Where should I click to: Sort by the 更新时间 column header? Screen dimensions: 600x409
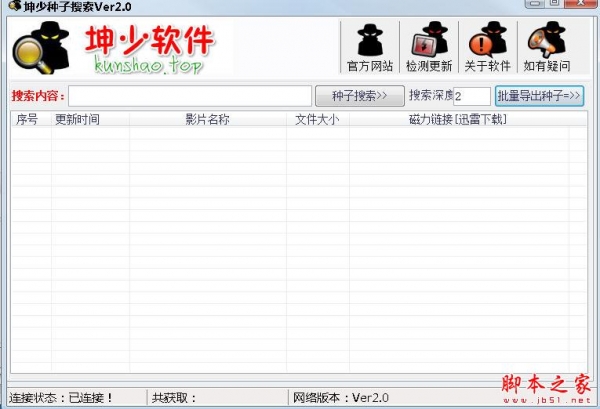click(90, 119)
